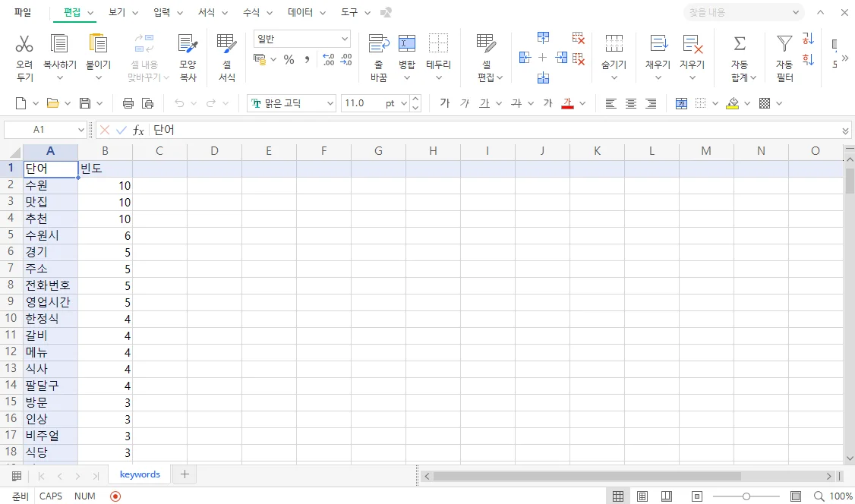Toggle the 자동 필터 auto filter
Image resolution: width=855 pixels, height=504 pixels.
point(784,57)
